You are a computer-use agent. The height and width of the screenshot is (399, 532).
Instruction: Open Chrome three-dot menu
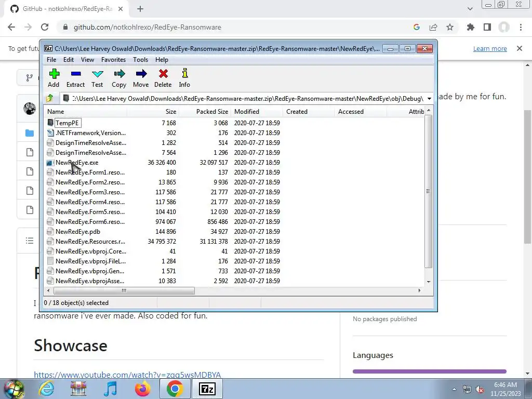[x=521, y=27]
